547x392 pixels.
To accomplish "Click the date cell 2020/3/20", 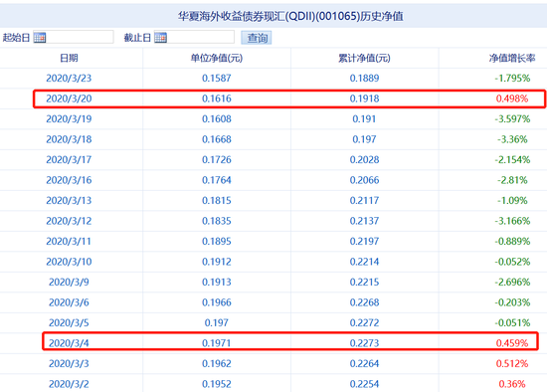I will (x=69, y=98).
